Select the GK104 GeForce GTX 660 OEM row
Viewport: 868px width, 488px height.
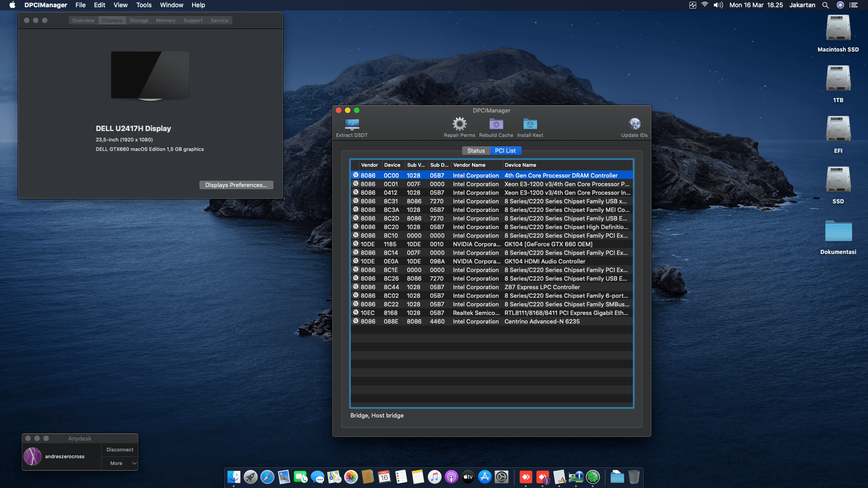[491, 244]
